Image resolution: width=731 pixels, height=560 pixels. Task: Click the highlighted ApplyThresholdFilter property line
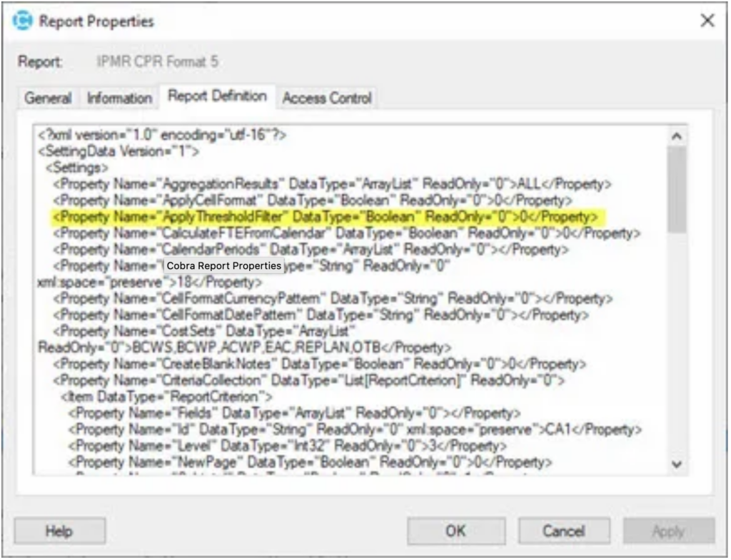coord(328,217)
